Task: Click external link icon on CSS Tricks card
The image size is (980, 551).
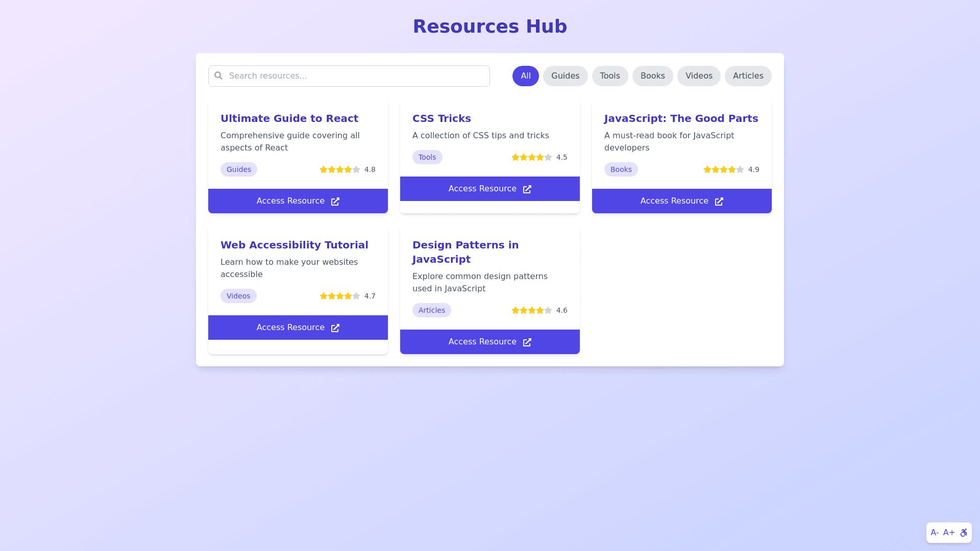Action: point(527,189)
